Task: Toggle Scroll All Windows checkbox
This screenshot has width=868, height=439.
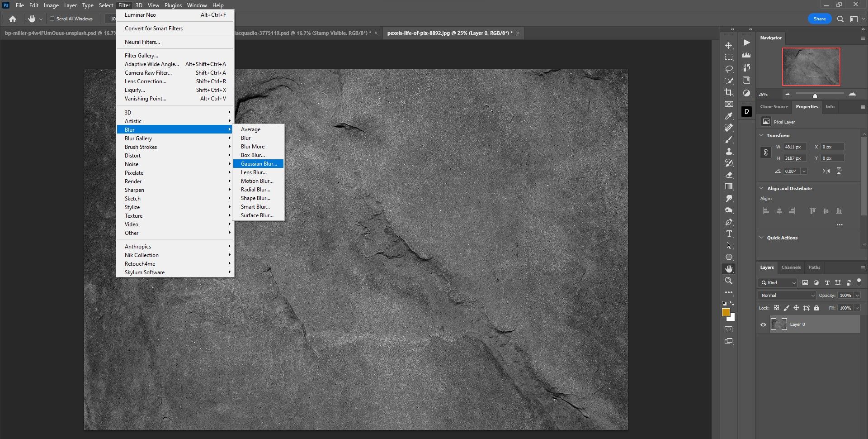Action: [x=52, y=19]
